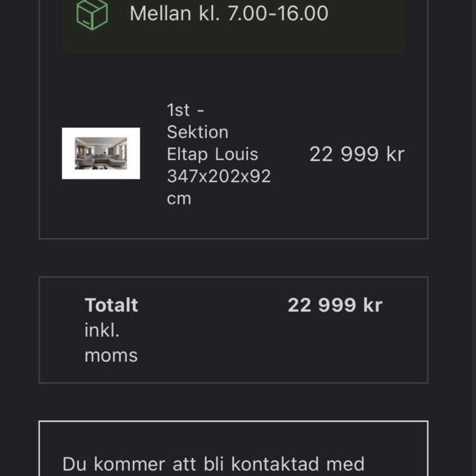Click 'Du kommer att bli kontaktad med' message

click(213, 464)
